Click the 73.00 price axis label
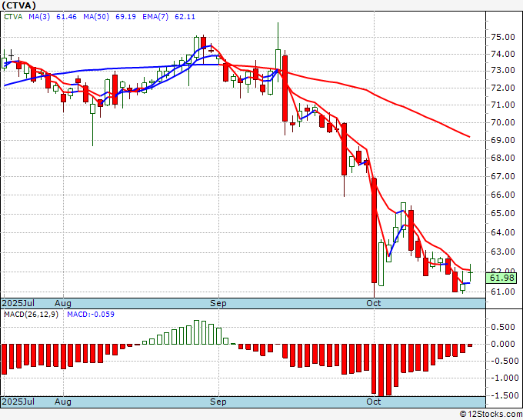 pos(503,71)
